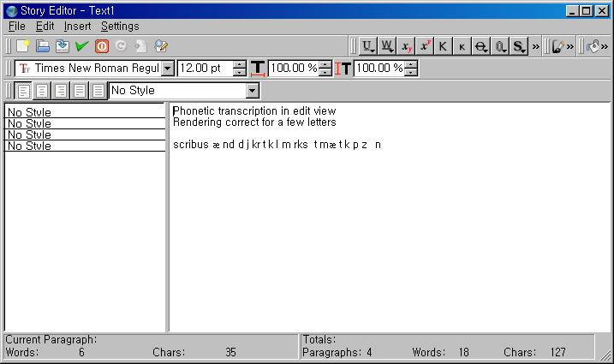Click the fill color paint bucket icon

pyautogui.click(x=593, y=46)
